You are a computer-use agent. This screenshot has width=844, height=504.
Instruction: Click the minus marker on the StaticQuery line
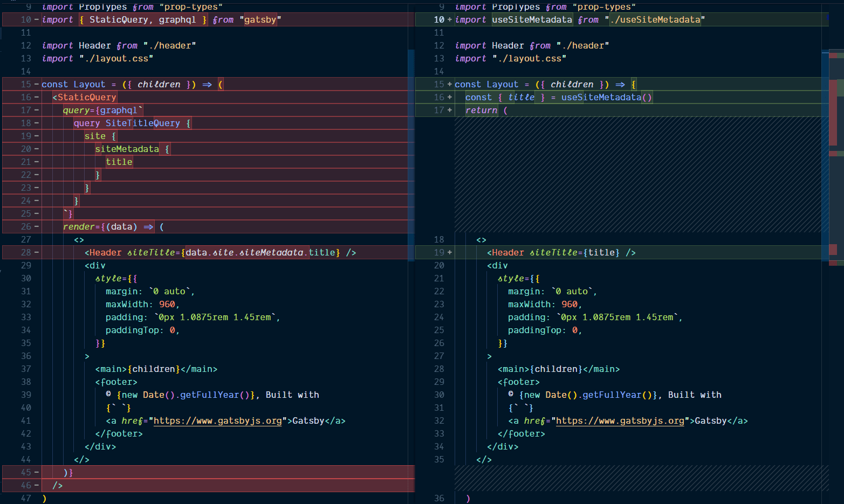35,97
